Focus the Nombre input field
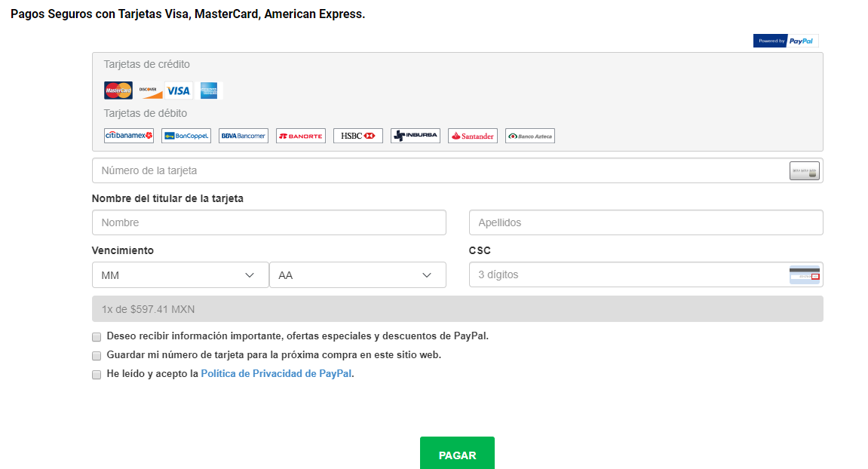868x469 pixels. [x=269, y=222]
